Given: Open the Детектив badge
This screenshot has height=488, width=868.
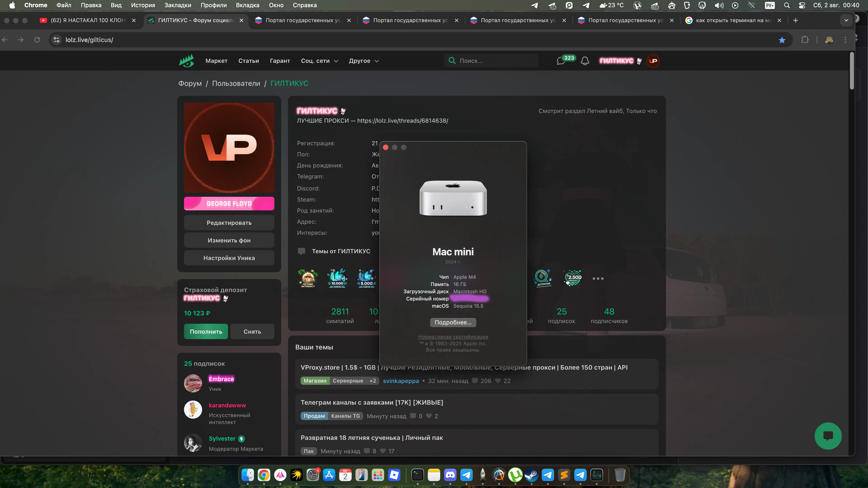Looking at the screenshot, I should pyautogui.click(x=543, y=278).
